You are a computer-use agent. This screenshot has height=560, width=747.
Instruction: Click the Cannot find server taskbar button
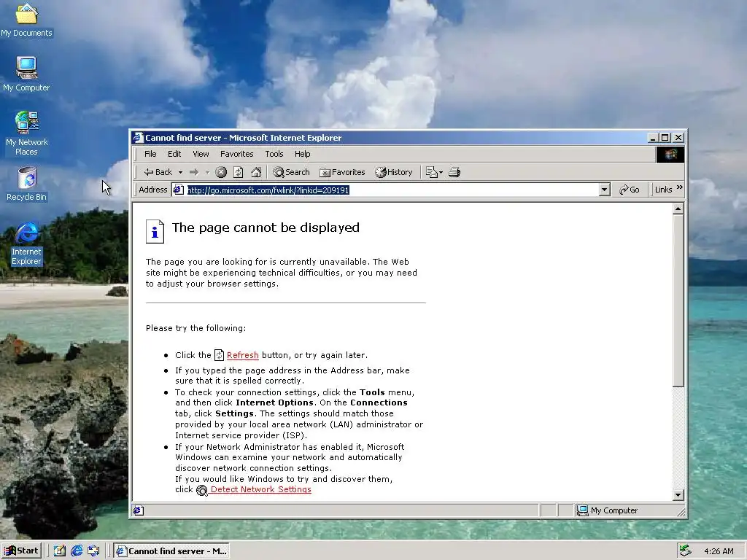pos(172,551)
